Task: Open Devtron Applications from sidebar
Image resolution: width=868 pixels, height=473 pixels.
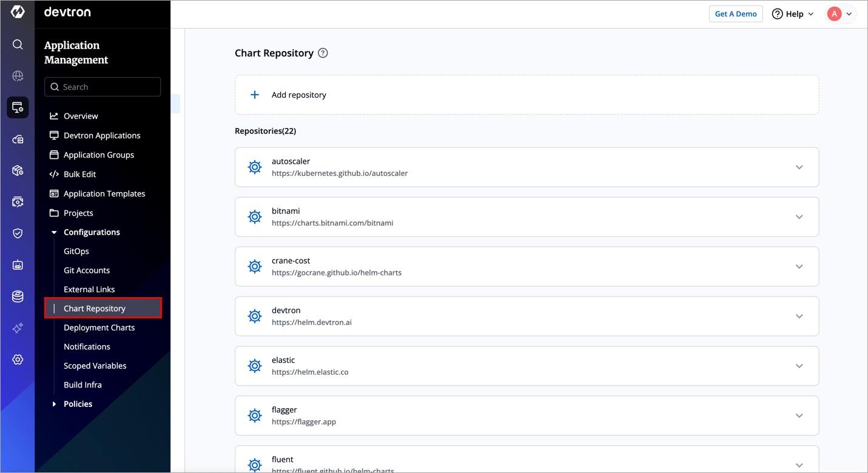Action: click(102, 135)
